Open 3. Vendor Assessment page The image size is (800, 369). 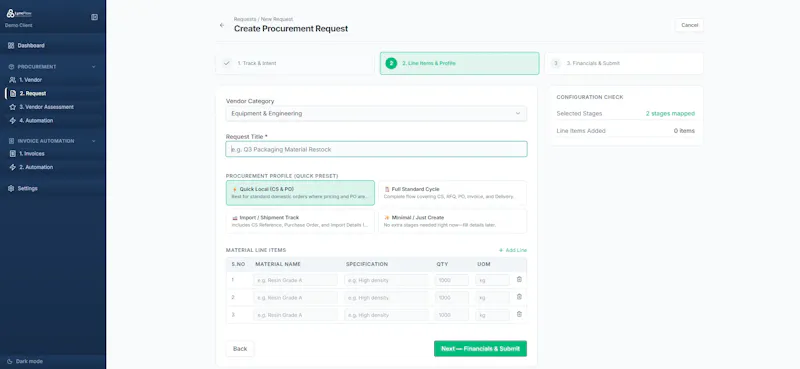point(53,107)
